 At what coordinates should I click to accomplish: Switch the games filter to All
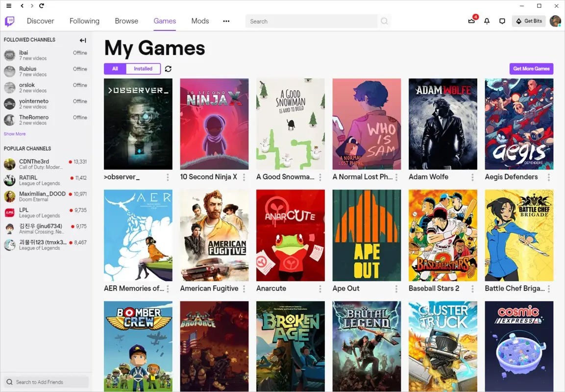coord(115,69)
